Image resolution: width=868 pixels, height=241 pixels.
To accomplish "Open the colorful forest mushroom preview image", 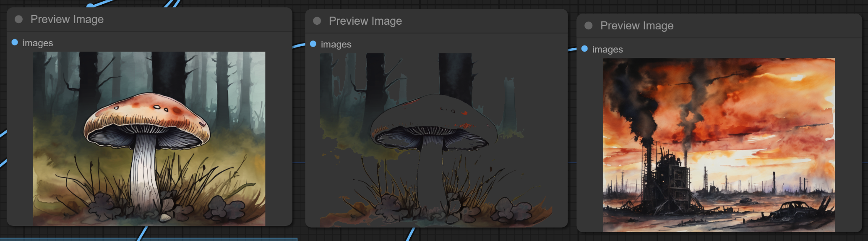I will pyautogui.click(x=149, y=139).
